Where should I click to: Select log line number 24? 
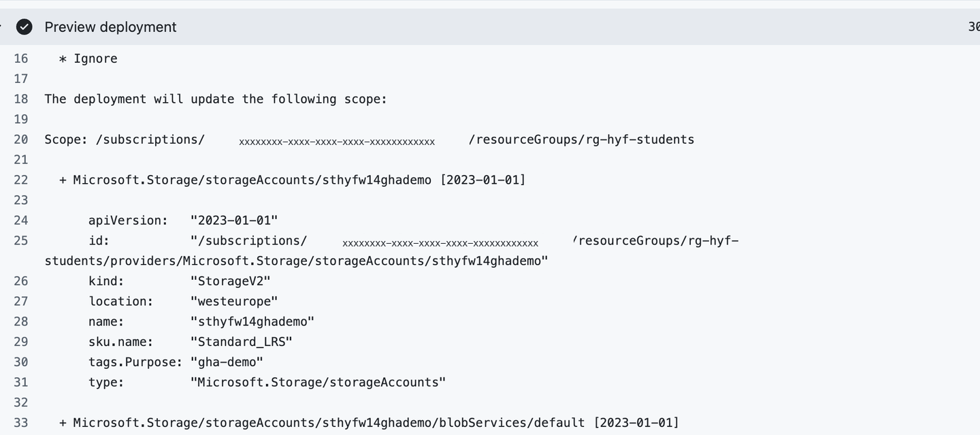pyautogui.click(x=21, y=221)
